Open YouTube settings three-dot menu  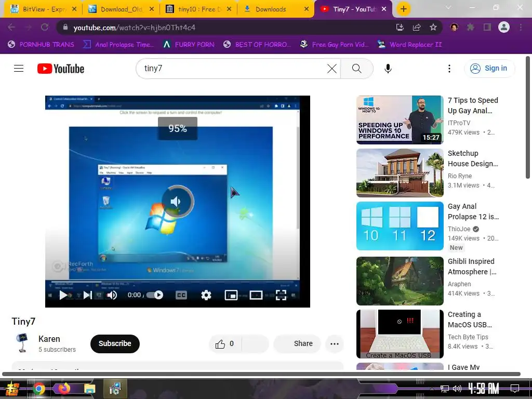449,69
